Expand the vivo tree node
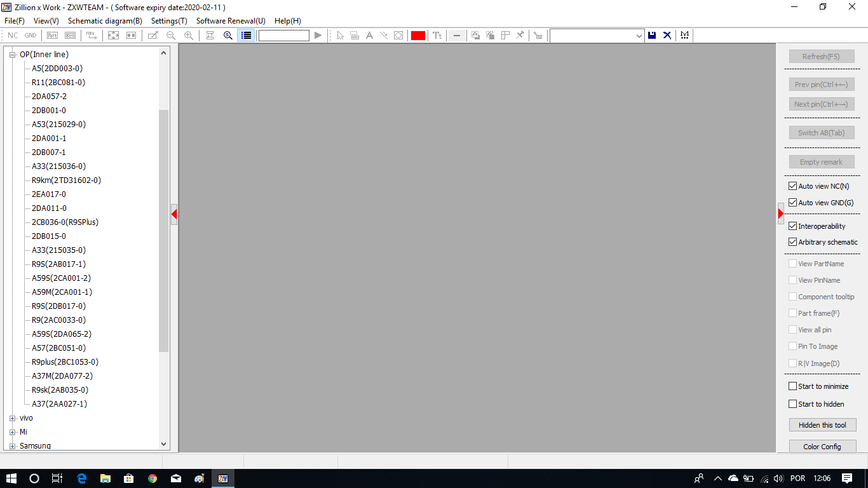The width and height of the screenshot is (868, 488). pyautogui.click(x=12, y=418)
